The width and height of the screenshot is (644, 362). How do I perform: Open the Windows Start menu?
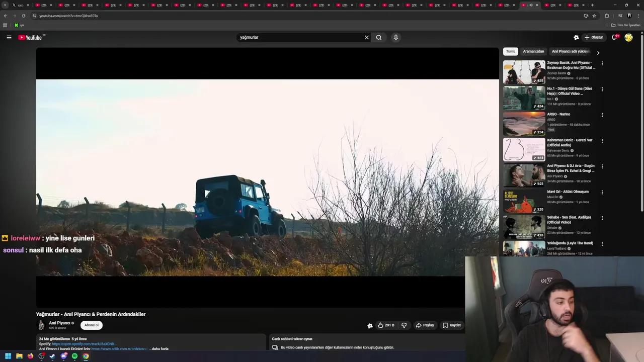click(x=8, y=356)
